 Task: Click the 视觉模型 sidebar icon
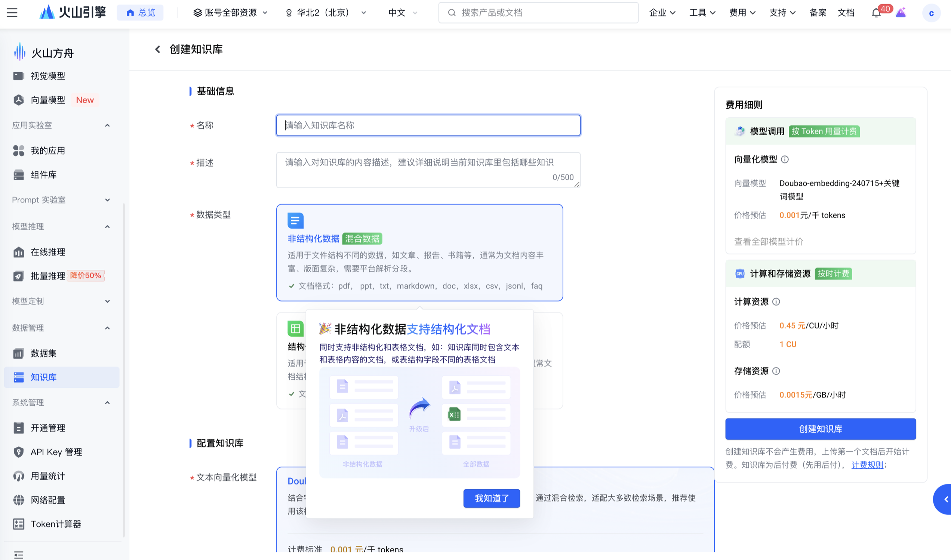(x=18, y=76)
